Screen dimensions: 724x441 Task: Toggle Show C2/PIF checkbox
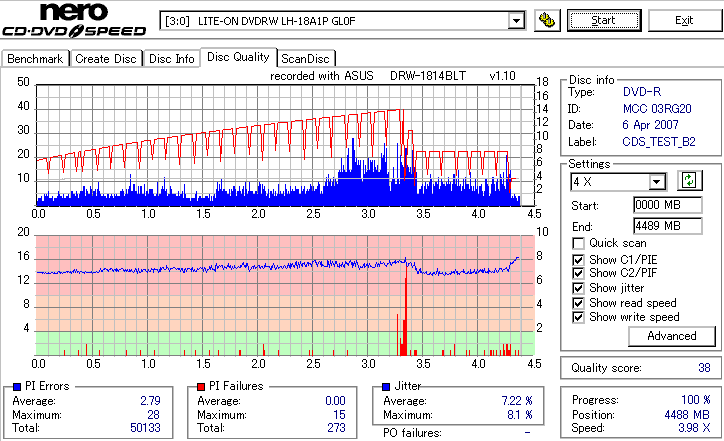tap(578, 273)
